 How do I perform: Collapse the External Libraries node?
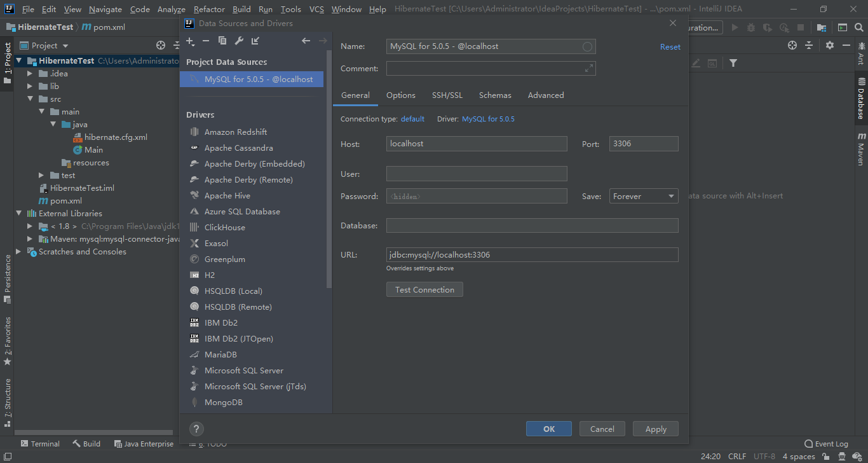point(18,213)
